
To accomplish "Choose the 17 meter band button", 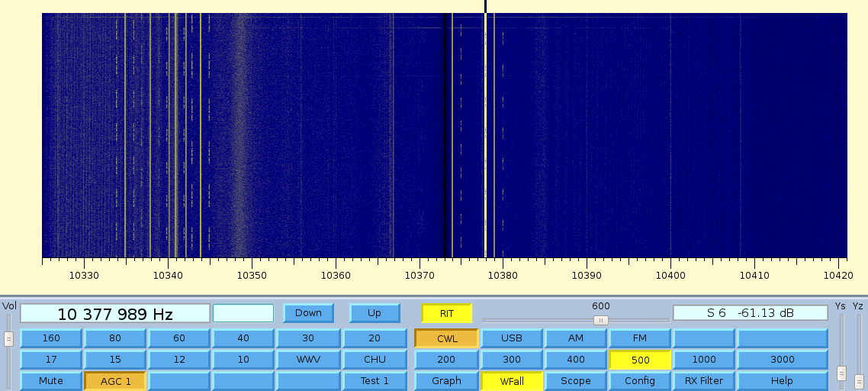I will [x=51, y=360].
